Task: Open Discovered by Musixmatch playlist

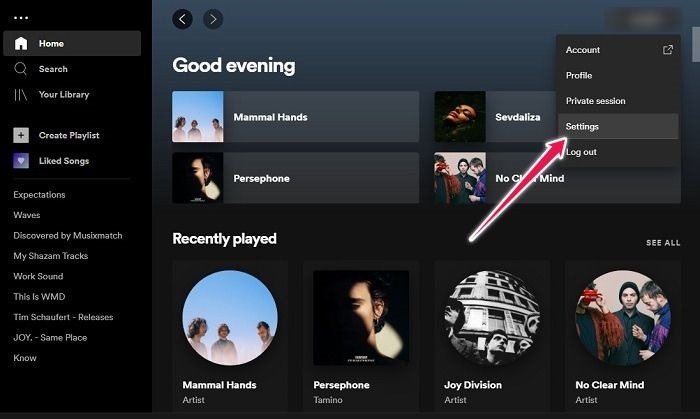Action: click(68, 236)
